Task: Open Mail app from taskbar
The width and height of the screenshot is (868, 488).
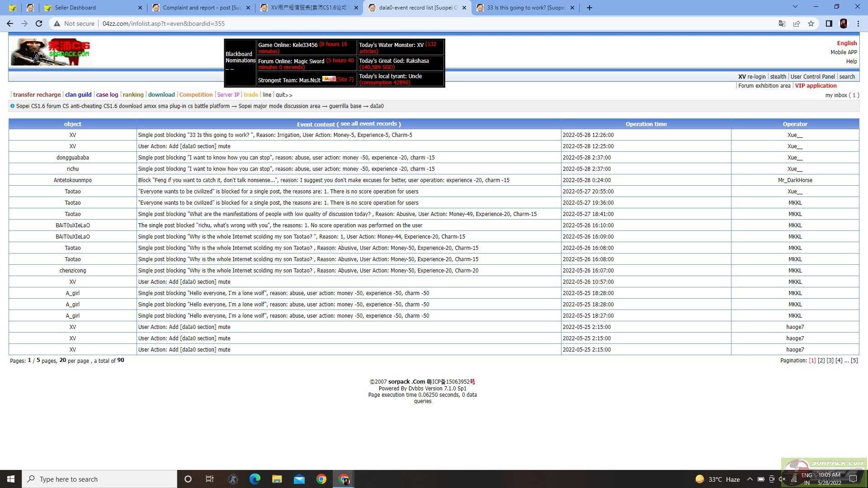Action: 299,479
